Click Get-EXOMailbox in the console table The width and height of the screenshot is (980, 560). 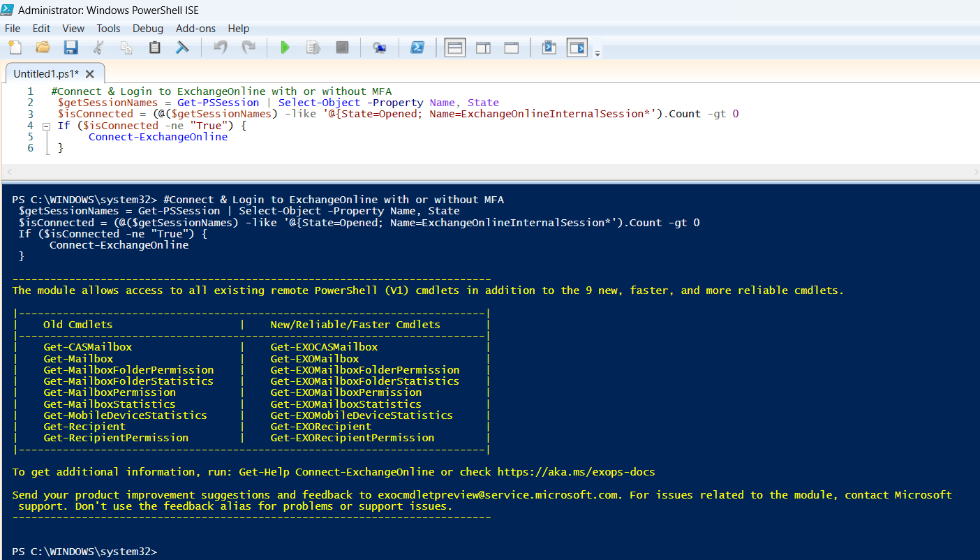[x=315, y=359]
